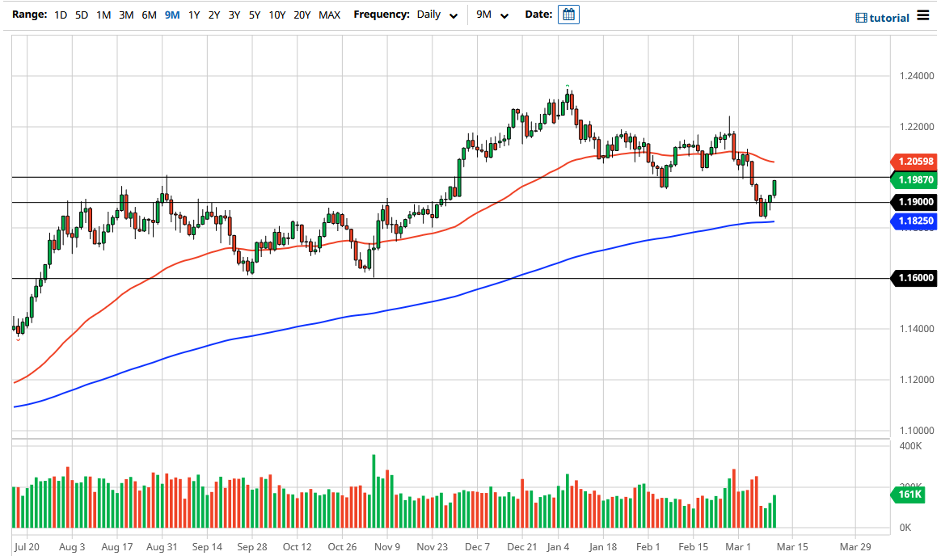Select the 20Y range
This screenshot has width=941, height=560.
pos(302,15)
